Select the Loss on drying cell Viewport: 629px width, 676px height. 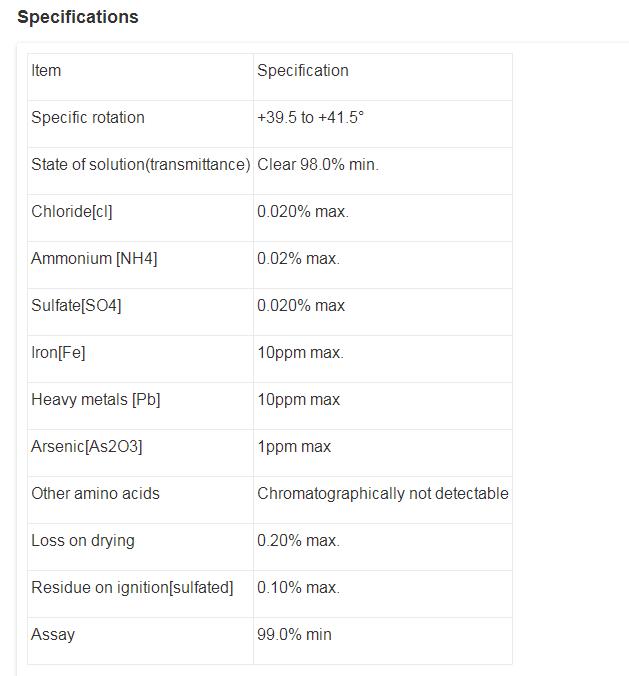(x=83, y=541)
